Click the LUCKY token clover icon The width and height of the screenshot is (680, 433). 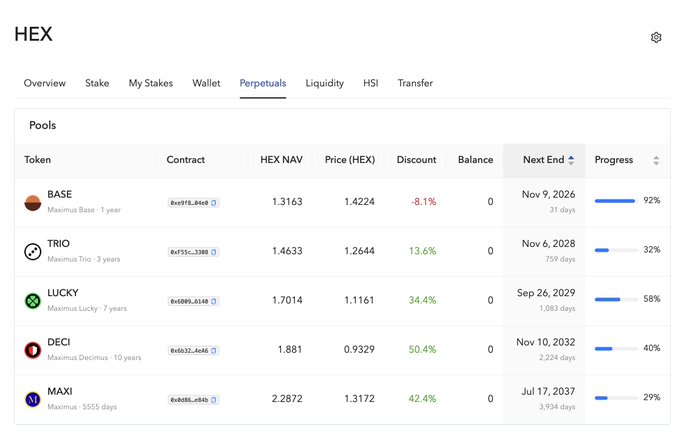click(33, 301)
